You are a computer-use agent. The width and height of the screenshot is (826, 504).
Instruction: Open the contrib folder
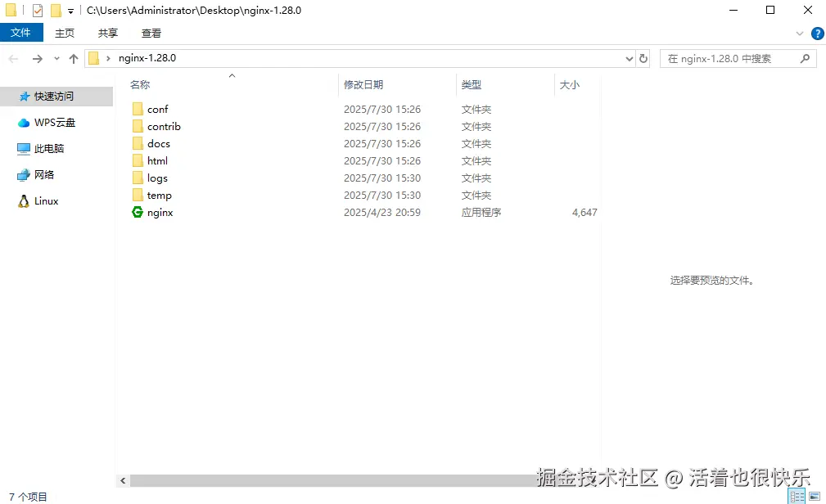click(x=162, y=126)
